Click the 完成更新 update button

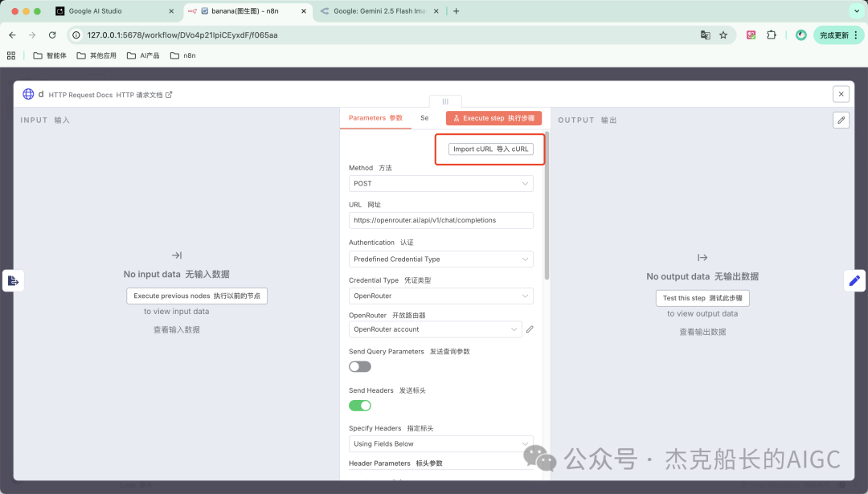pos(833,35)
